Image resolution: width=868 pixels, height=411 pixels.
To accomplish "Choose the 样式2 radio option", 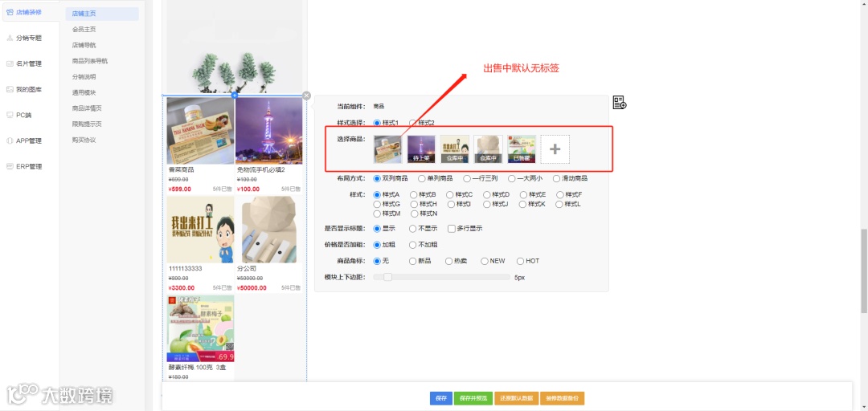I will coord(412,123).
